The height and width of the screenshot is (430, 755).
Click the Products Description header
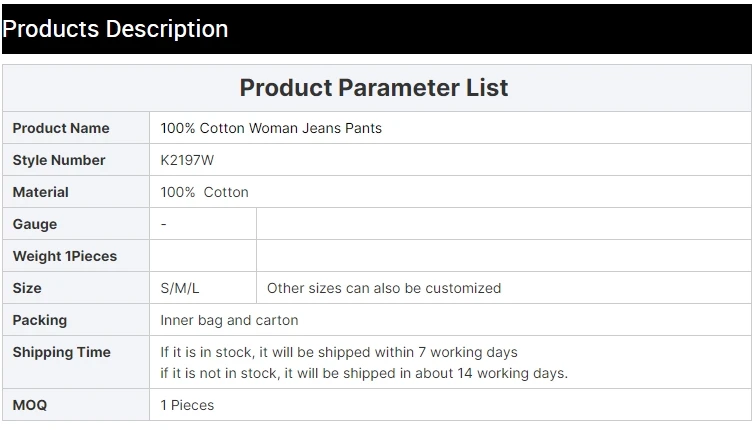[115, 29]
